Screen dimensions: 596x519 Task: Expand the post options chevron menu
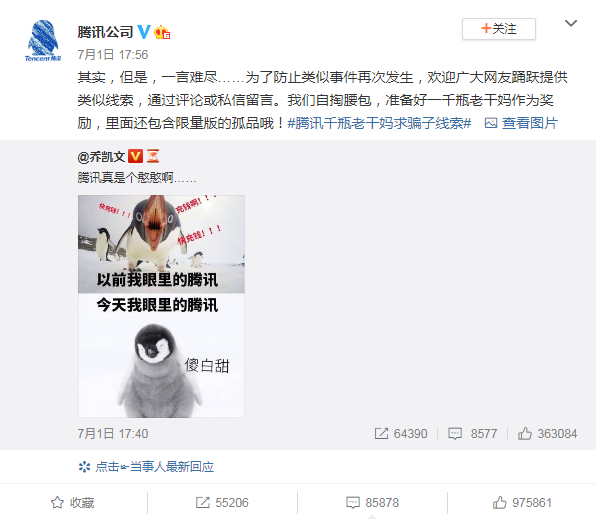point(571,23)
